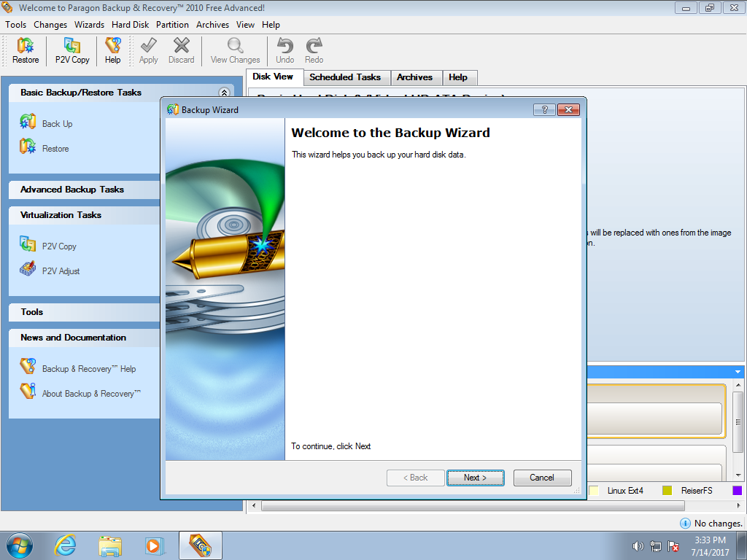
Task: Click the horizontal scrollbar in disk view
Action: 473,505
